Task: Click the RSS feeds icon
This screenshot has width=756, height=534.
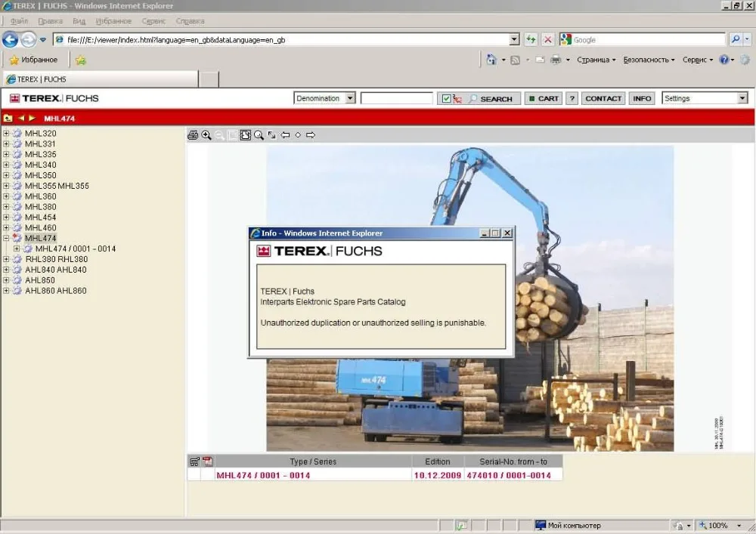Action: (x=515, y=60)
